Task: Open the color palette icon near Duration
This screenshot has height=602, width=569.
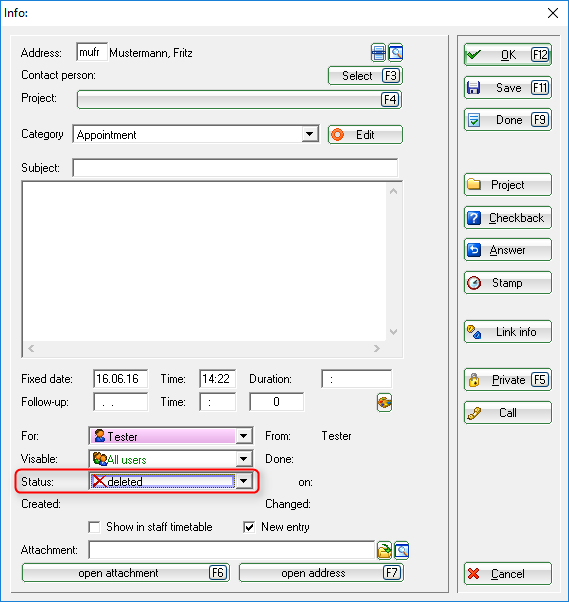Action: click(x=384, y=402)
